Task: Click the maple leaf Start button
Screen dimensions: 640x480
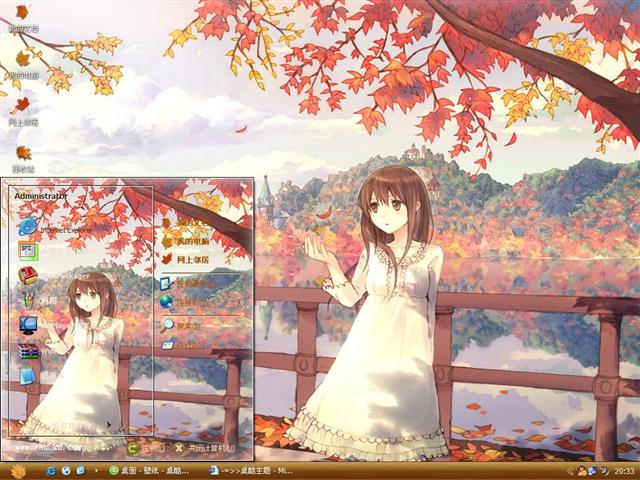Action: tap(18, 471)
